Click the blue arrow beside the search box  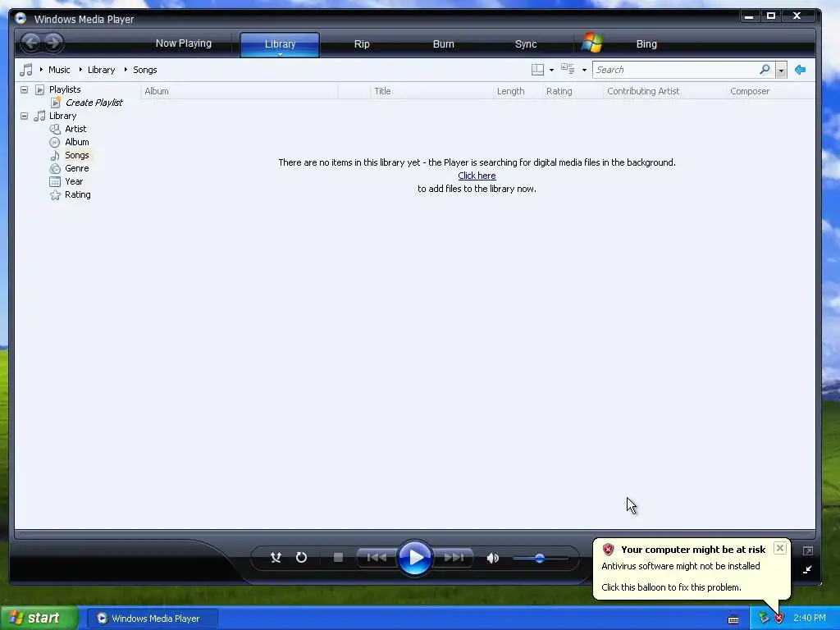tap(801, 70)
